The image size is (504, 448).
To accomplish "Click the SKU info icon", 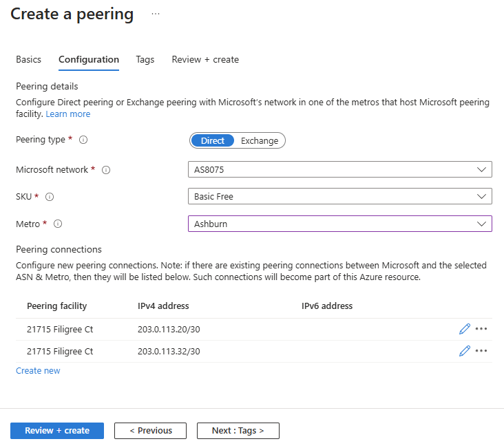I will (x=50, y=197).
